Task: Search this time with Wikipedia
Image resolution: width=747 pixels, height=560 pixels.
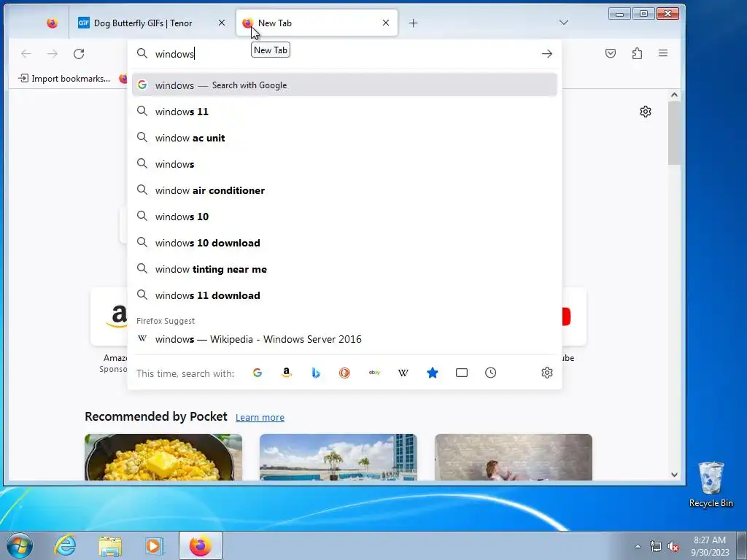Action: coord(403,373)
